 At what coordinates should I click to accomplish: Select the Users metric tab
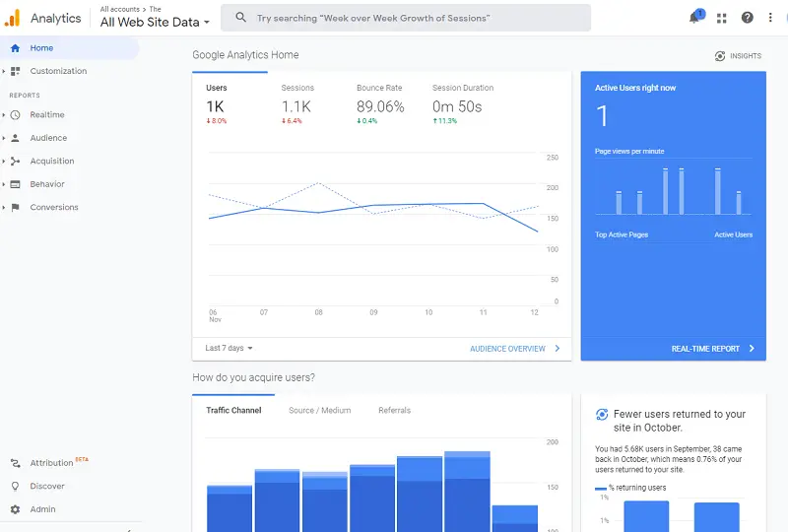tap(230, 104)
